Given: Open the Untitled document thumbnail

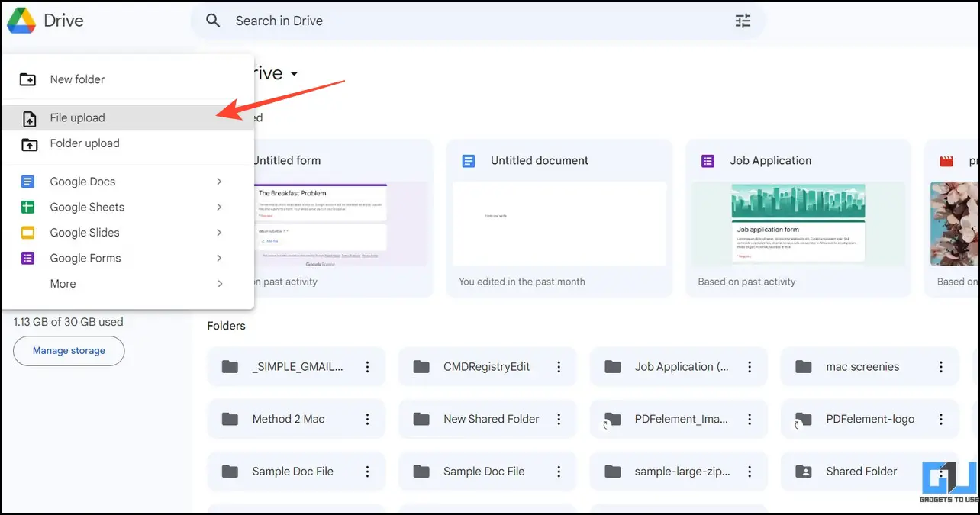Looking at the screenshot, I should click(559, 224).
